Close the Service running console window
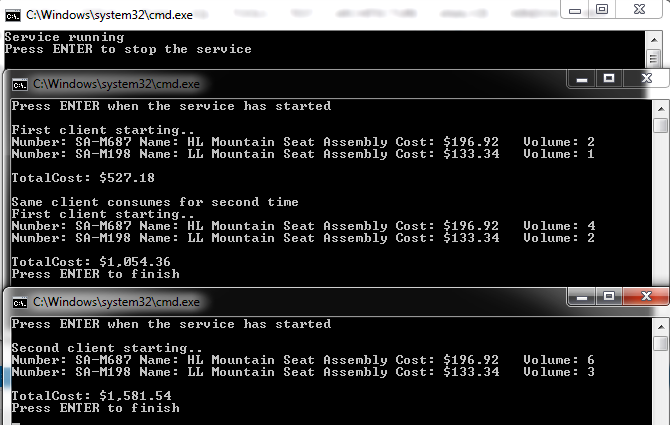670x425 pixels. click(x=640, y=8)
